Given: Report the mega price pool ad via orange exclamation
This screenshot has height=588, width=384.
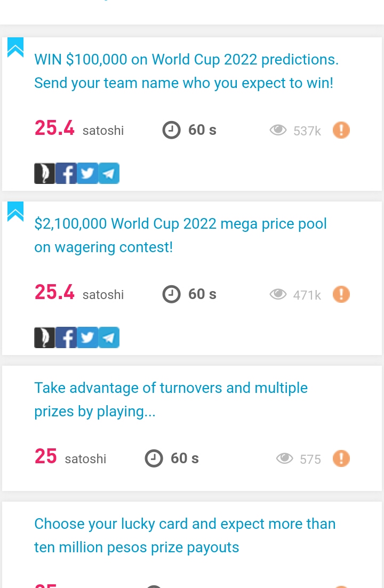Looking at the screenshot, I should tap(341, 294).
